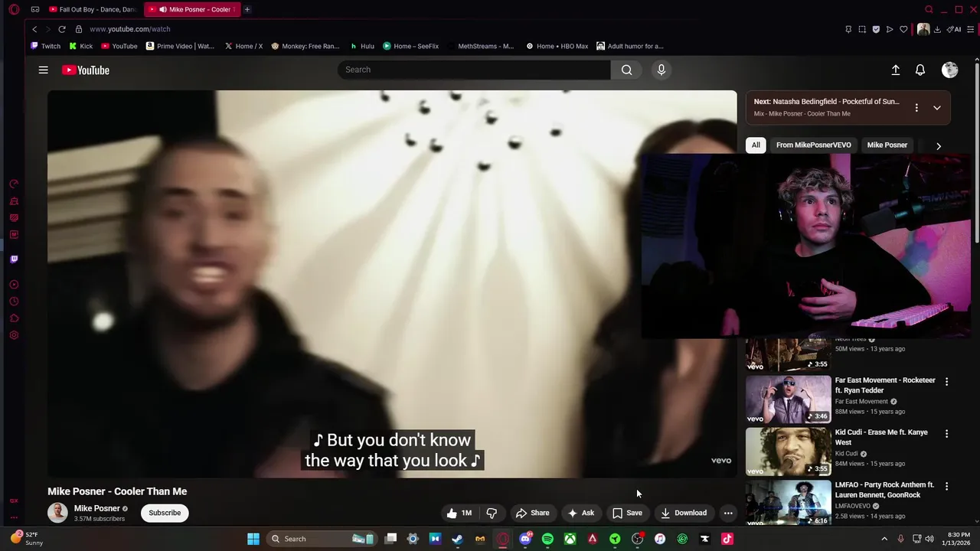
Task: Open Hulu bookmark
Action: point(362,46)
